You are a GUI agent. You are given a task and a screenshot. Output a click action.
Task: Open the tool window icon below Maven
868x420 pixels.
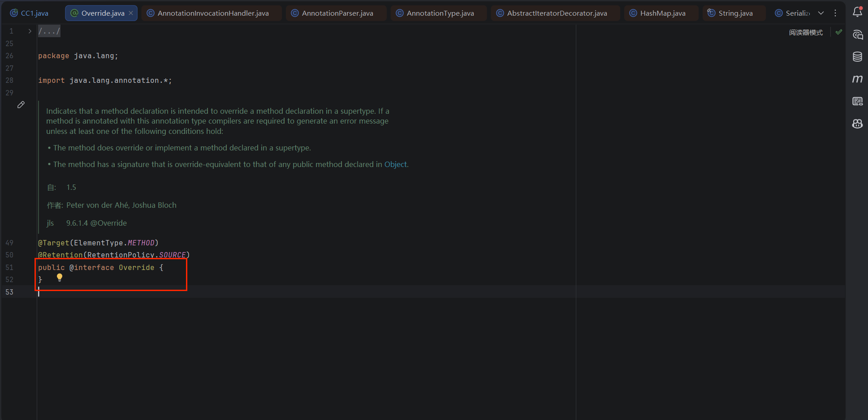(857, 101)
